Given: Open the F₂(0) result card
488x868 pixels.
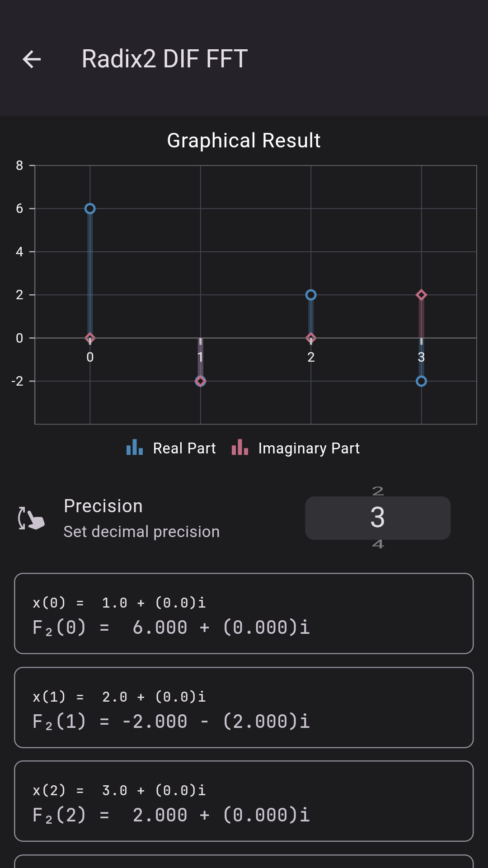Looking at the screenshot, I should (x=244, y=613).
